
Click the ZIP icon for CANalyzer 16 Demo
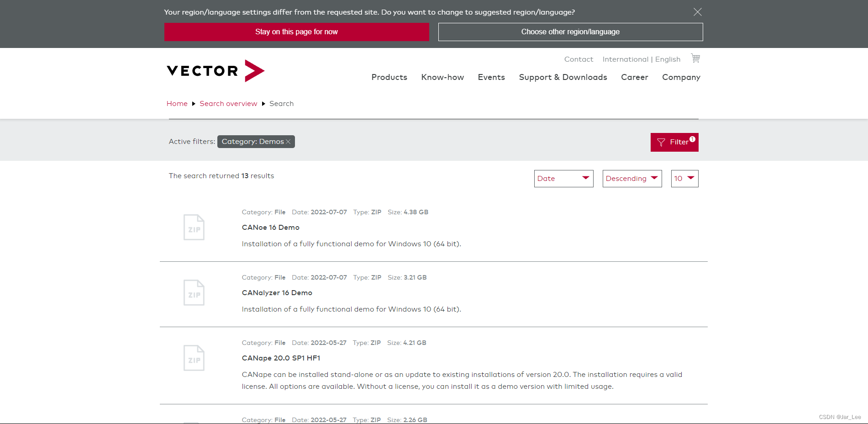click(194, 292)
